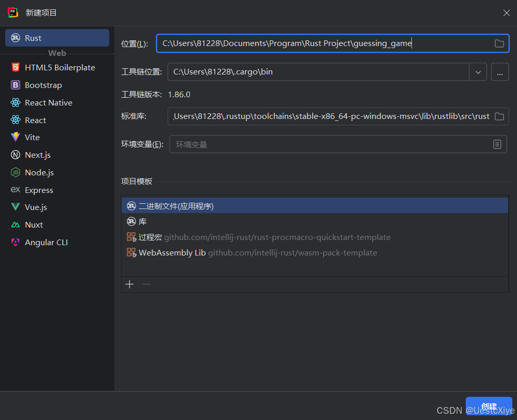
Task: Focus the environment variables field
Action: click(x=338, y=144)
